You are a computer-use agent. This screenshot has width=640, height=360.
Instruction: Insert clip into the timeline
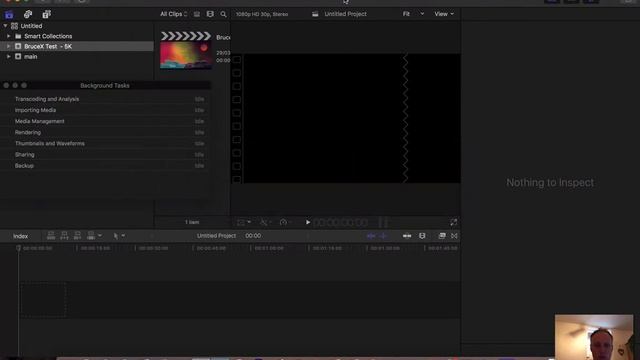coord(64,236)
